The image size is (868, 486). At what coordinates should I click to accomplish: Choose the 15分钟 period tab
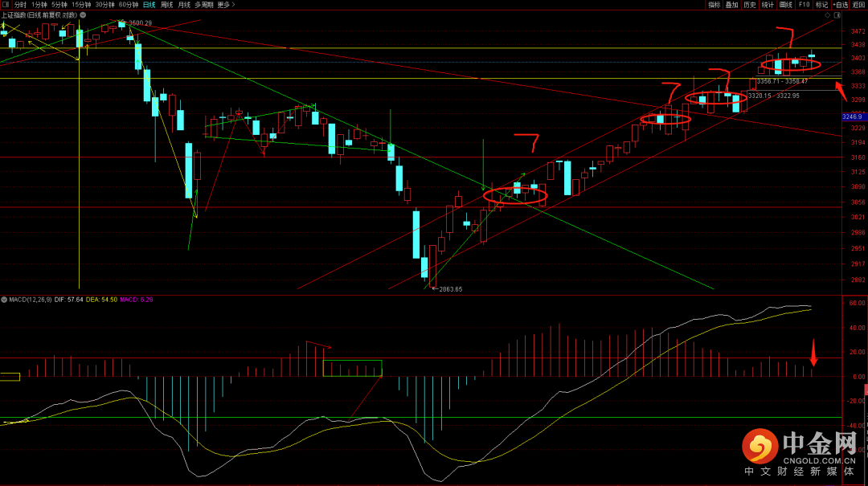click(81, 5)
